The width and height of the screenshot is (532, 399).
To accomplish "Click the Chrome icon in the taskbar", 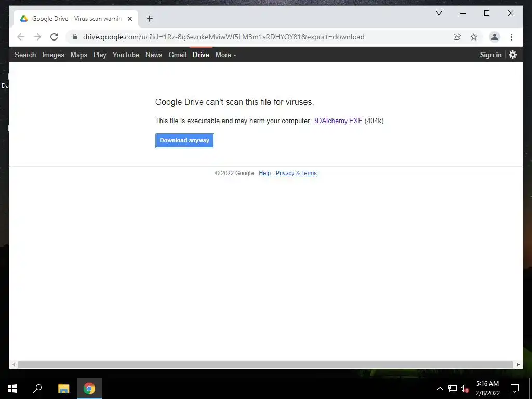I will pyautogui.click(x=89, y=389).
